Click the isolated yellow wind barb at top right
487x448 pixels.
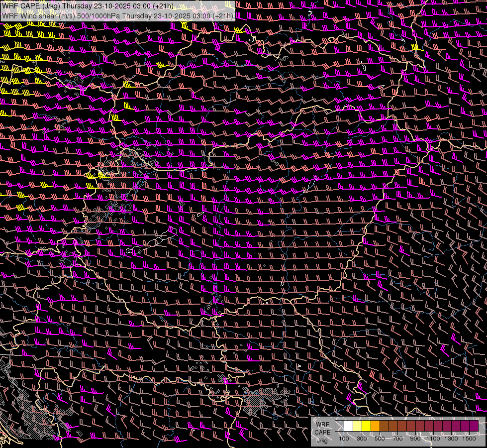pos(417,48)
